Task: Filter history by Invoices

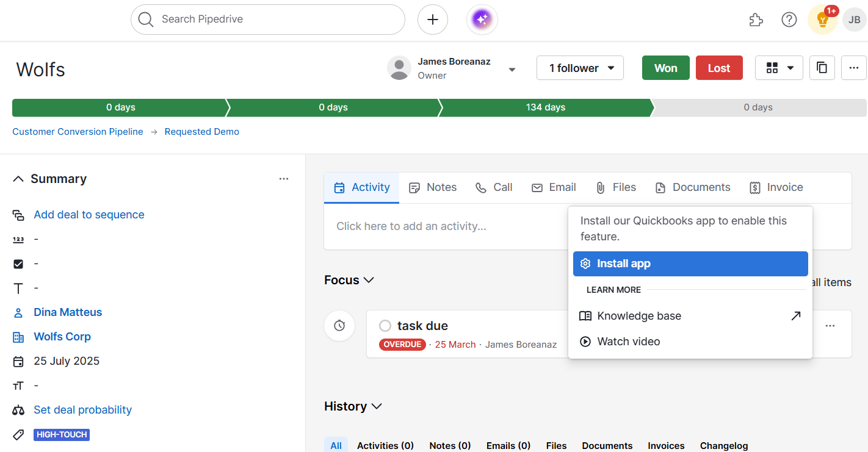Action: 666,445
